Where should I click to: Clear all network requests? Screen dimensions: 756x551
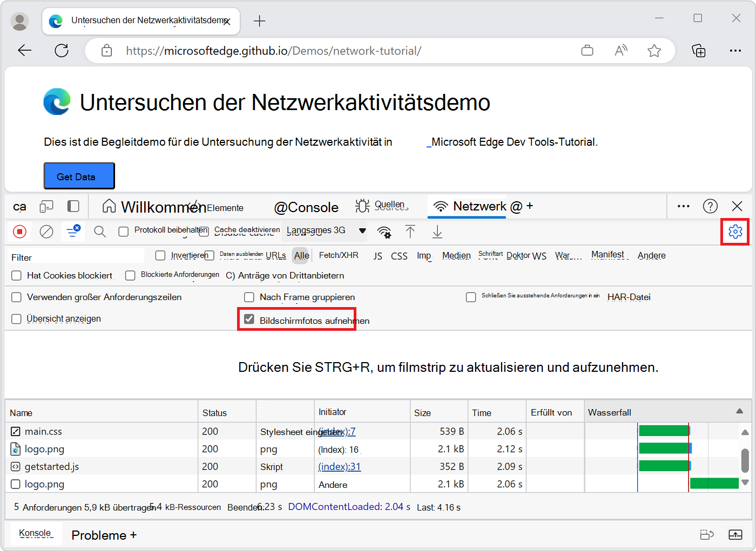[46, 231]
